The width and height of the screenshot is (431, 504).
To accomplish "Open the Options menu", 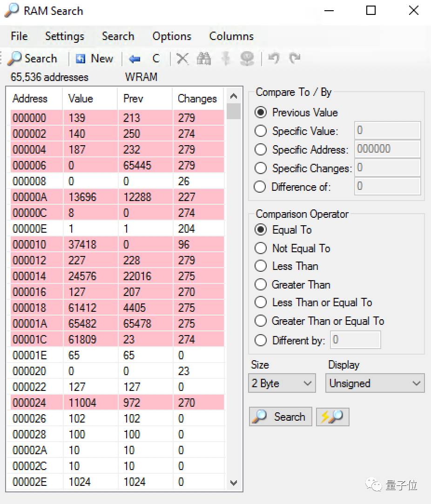I will 172,36.
